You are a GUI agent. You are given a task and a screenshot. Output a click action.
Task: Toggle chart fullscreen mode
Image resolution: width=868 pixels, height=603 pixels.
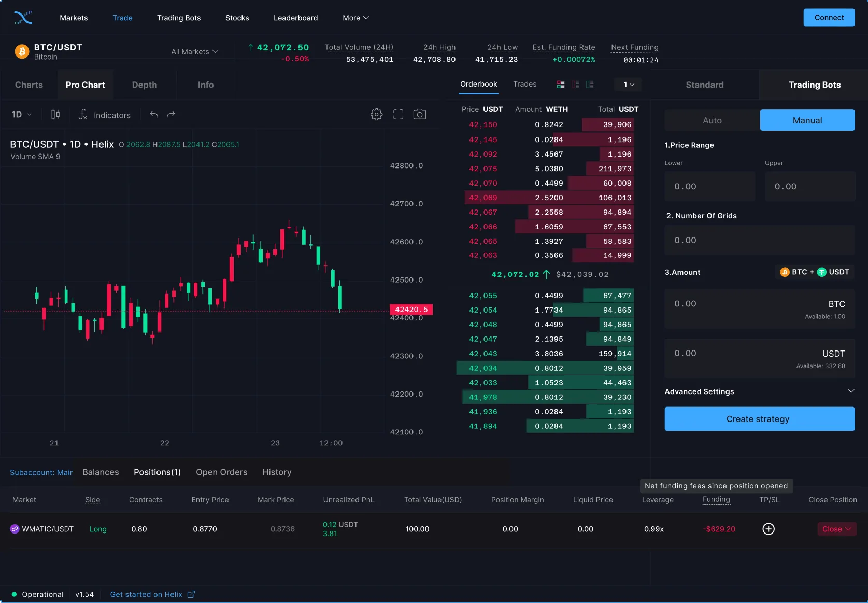[x=398, y=115]
